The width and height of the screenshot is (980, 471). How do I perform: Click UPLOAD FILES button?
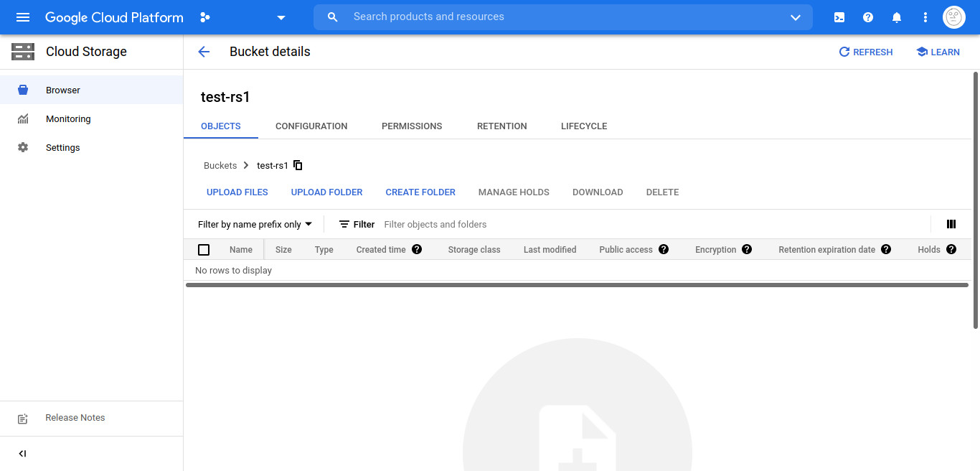(237, 192)
